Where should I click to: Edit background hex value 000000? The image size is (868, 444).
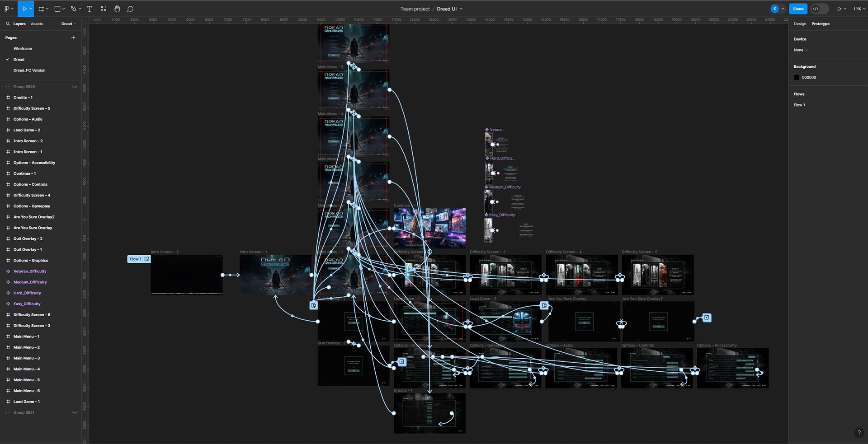pos(809,77)
